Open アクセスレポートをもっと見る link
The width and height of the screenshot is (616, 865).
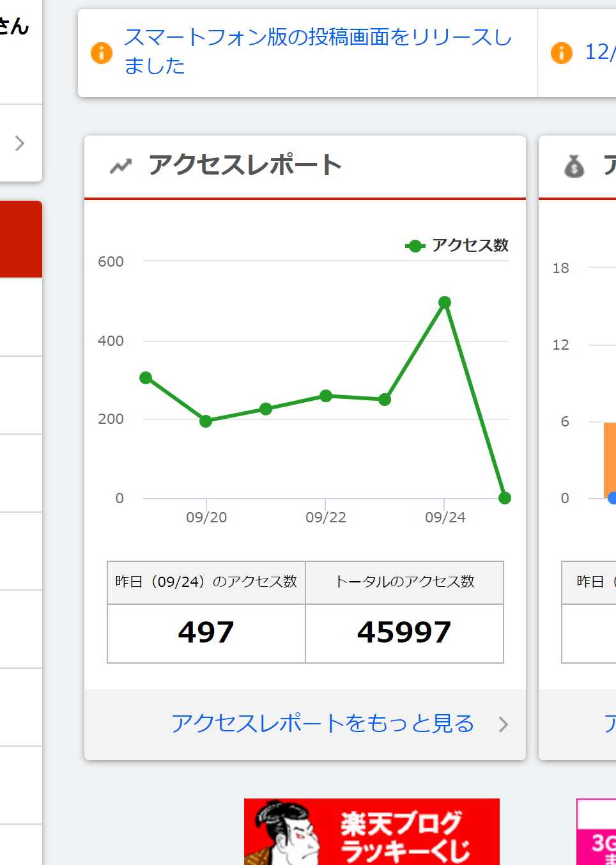click(323, 724)
